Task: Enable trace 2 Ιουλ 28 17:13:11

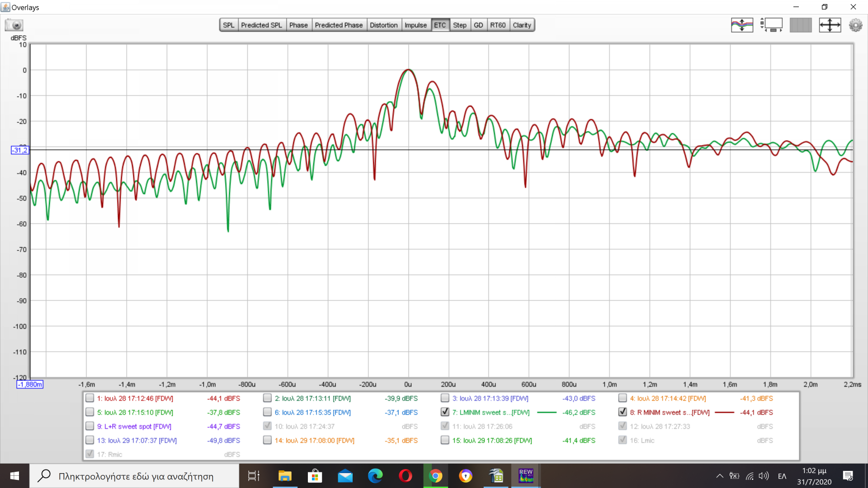Action: click(267, 398)
